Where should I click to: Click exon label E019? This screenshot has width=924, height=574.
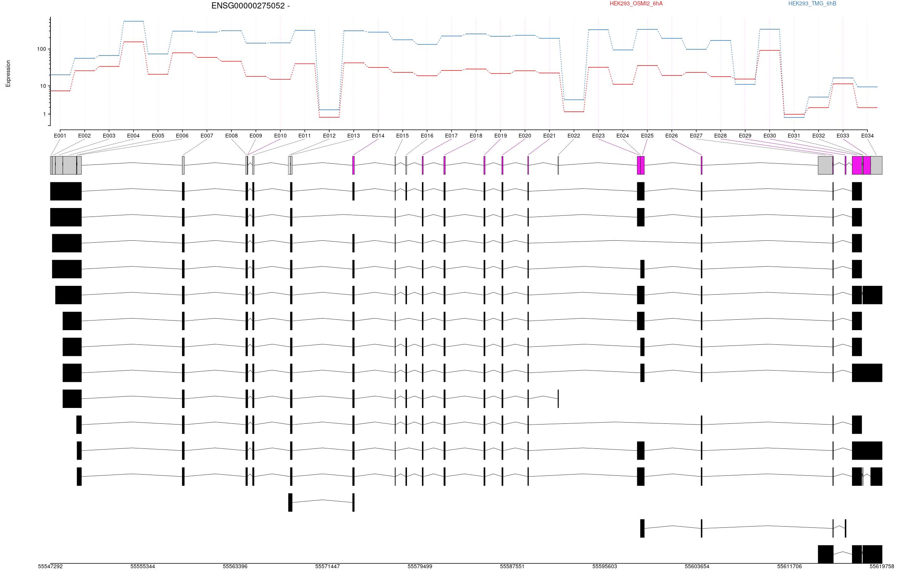point(500,136)
